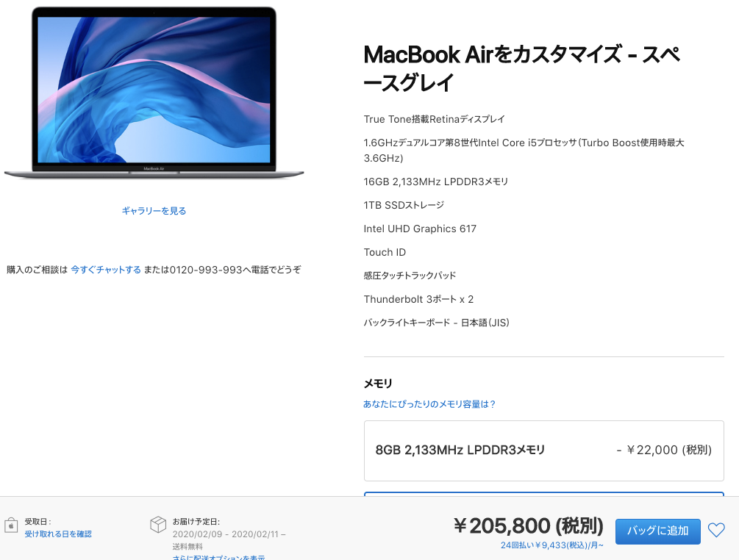Select the highlighted memory option below 8GB
Image resolution: width=739 pixels, height=560 pixels.
pyautogui.click(x=544, y=494)
